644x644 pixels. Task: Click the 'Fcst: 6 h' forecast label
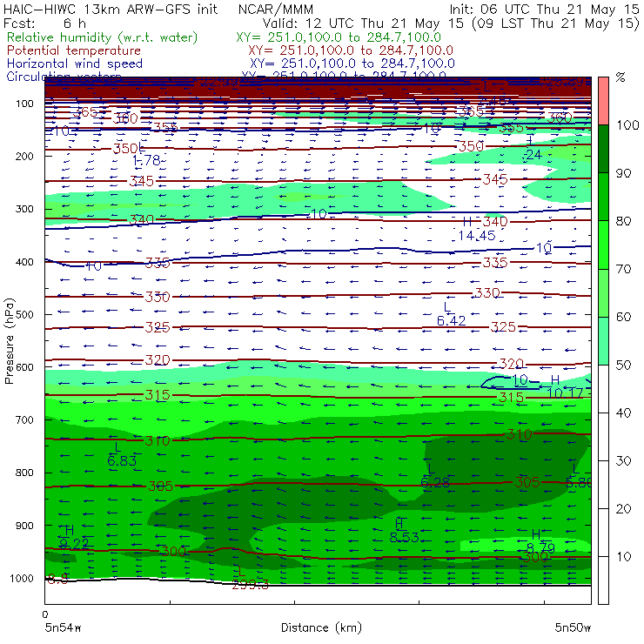click(44, 23)
